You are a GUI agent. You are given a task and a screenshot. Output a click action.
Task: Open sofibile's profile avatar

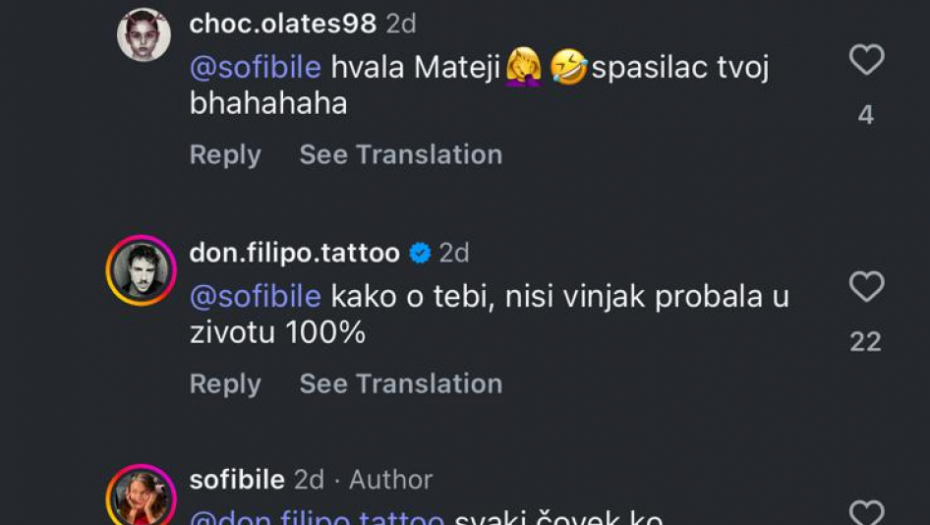click(x=141, y=498)
